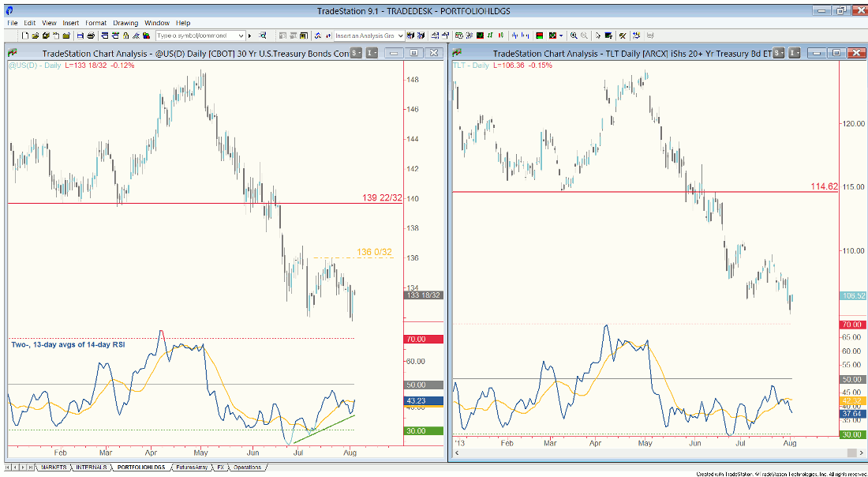Open the symbol/command entry dropdown
This screenshot has height=477, width=868.
[x=241, y=36]
